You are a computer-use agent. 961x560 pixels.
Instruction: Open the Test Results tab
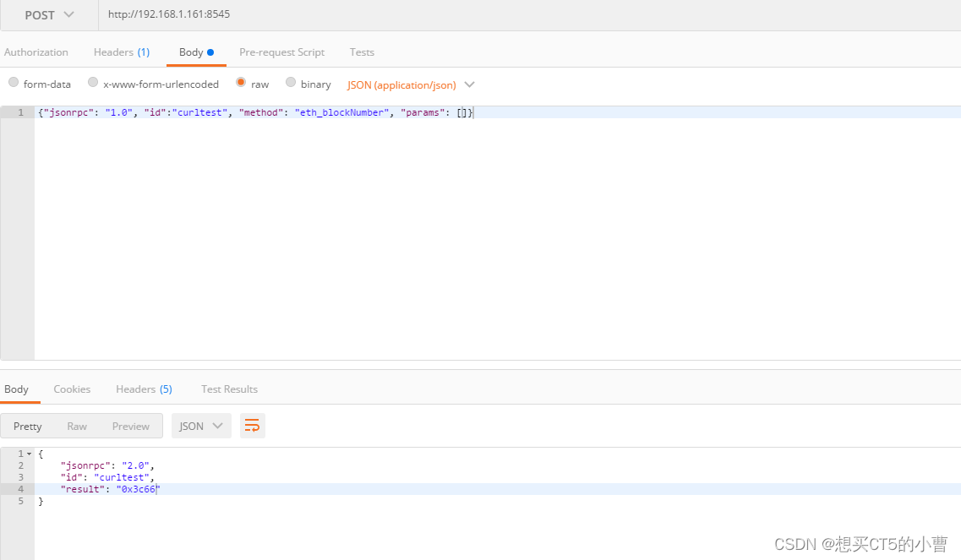(x=229, y=389)
